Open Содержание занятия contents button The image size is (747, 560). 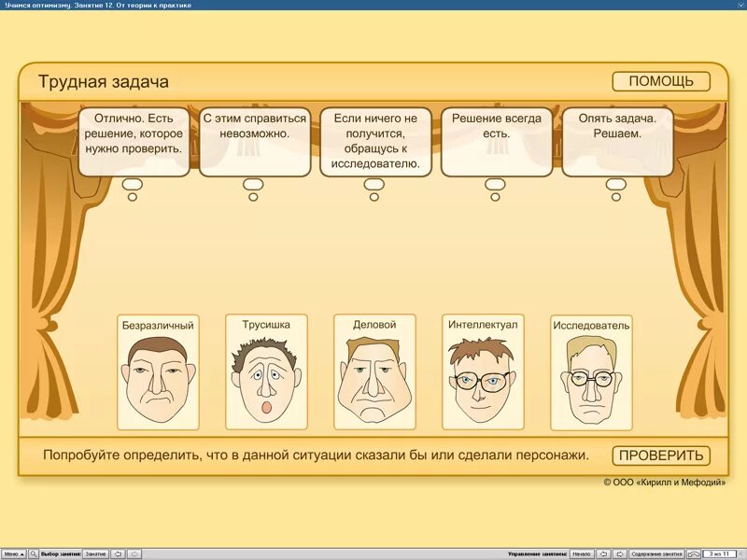[x=656, y=554]
